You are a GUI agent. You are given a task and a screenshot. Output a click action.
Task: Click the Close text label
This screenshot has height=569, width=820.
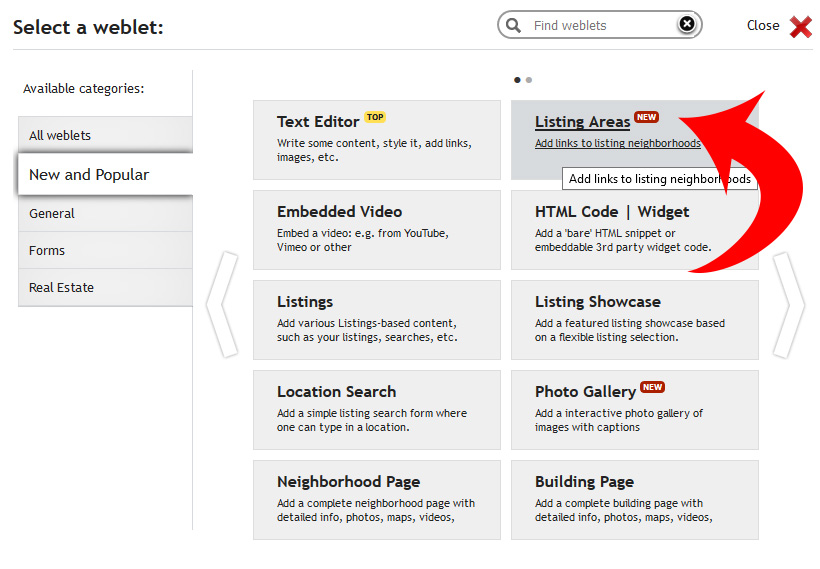762,25
